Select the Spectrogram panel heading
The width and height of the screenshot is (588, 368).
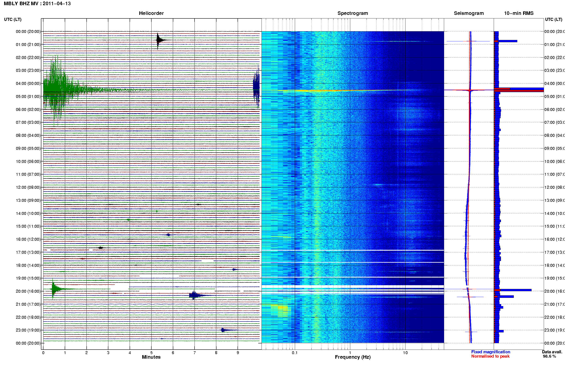pos(353,13)
